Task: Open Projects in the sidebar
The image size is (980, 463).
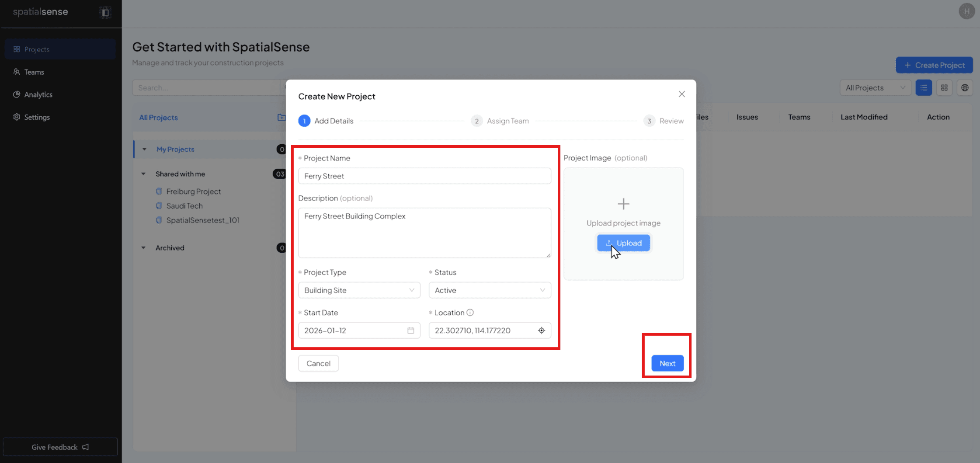Action: click(x=60, y=49)
